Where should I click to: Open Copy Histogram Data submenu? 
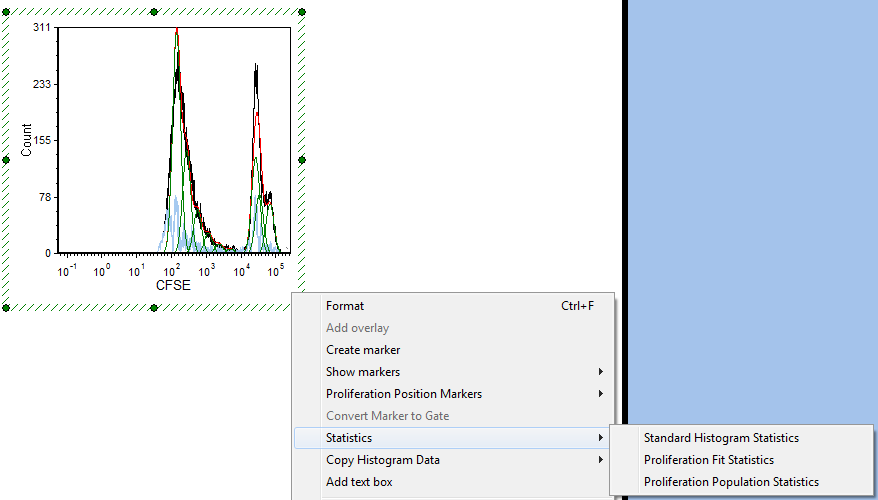[454, 460]
